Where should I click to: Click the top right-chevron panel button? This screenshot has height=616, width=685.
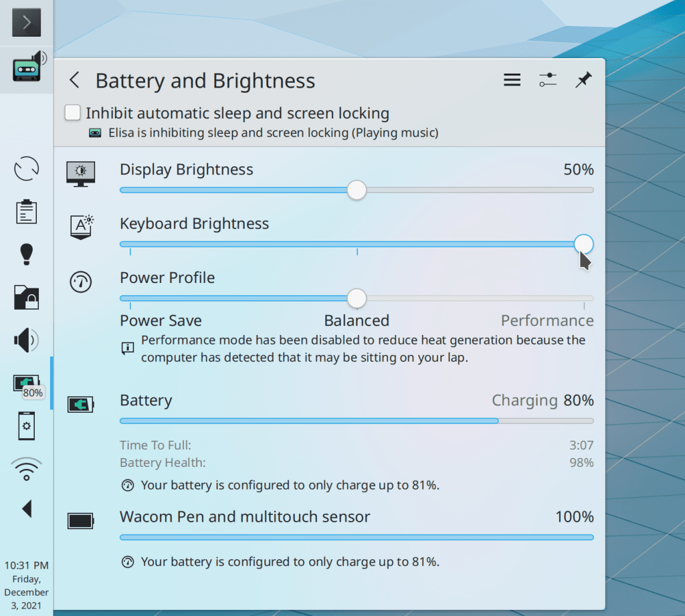[27, 23]
